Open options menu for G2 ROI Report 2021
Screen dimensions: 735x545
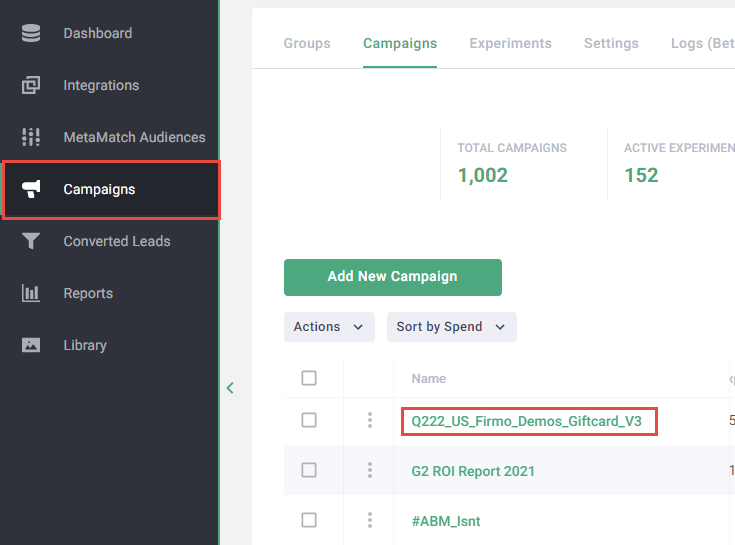click(x=370, y=470)
